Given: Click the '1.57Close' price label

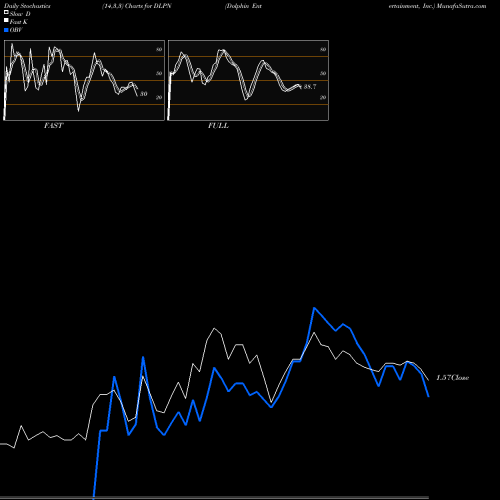Looking at the screenshot, I should pos(452,378).
